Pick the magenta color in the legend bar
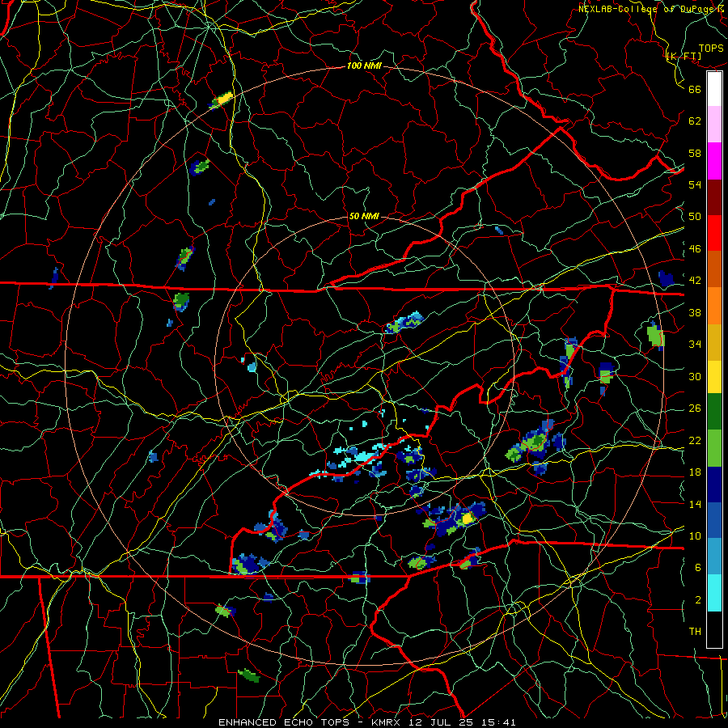Viewport: 728px width, 728px height. 714,161
